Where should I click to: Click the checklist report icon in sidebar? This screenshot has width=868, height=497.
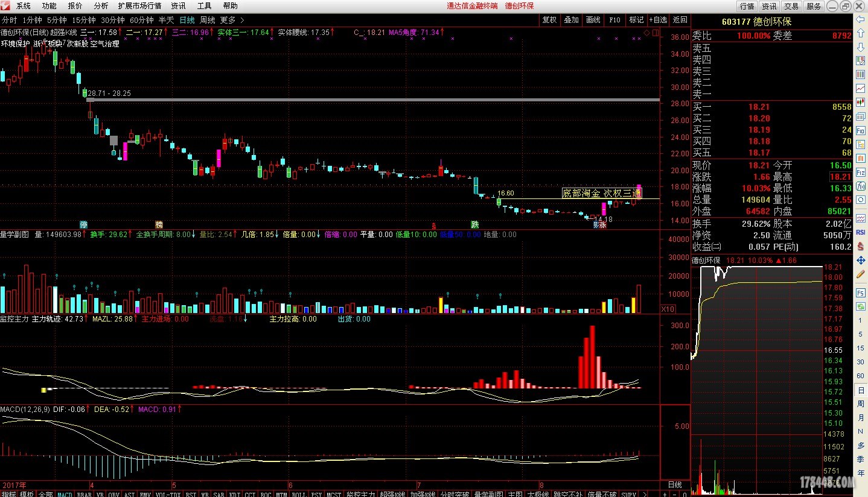tap(861, 75)
